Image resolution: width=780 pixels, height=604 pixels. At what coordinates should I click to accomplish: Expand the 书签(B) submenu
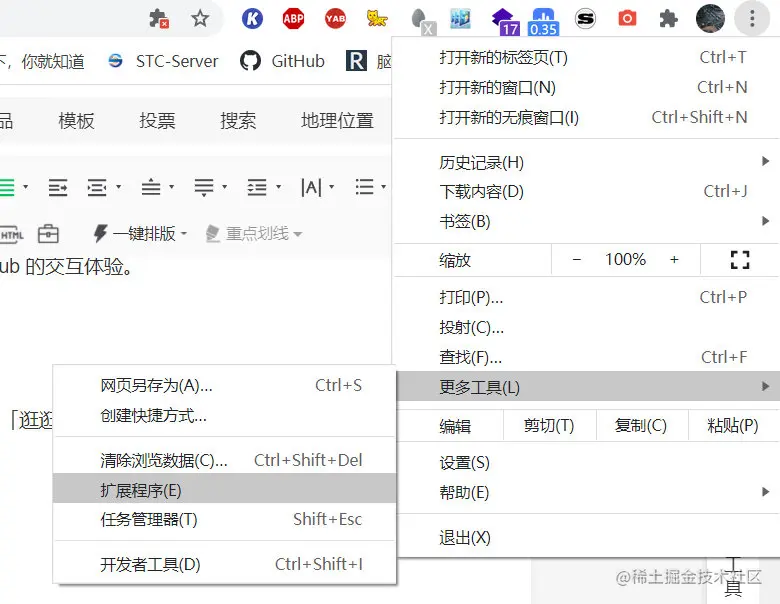click(x=587, y=221)
